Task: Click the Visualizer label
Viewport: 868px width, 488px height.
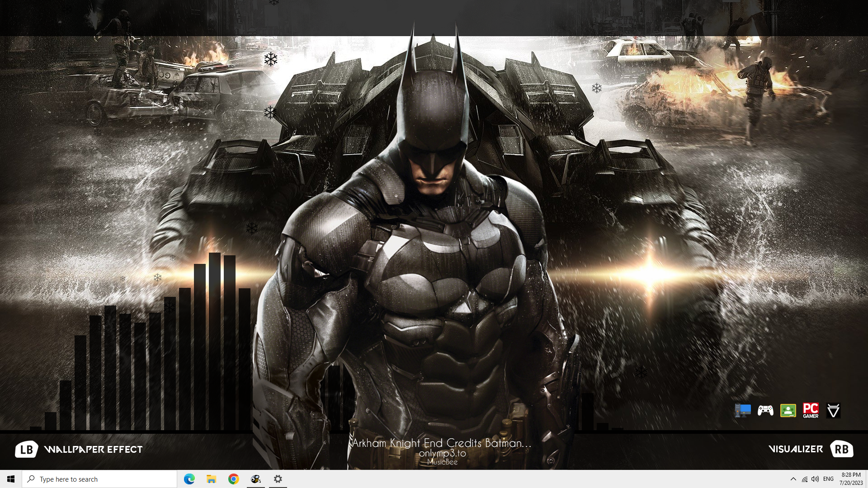Action: tap(796, 449)
